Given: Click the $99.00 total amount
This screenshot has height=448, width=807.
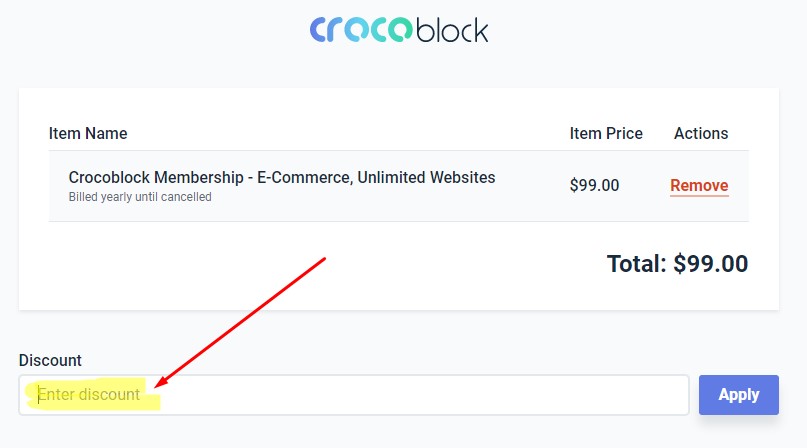Looking at the screenshot, I should click(x=710, y=264).
